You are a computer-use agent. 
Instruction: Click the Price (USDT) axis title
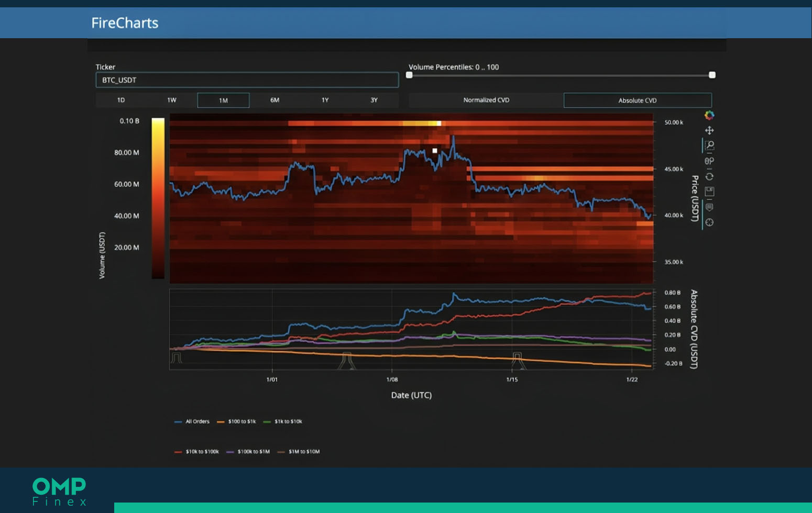tap(695, 198)
